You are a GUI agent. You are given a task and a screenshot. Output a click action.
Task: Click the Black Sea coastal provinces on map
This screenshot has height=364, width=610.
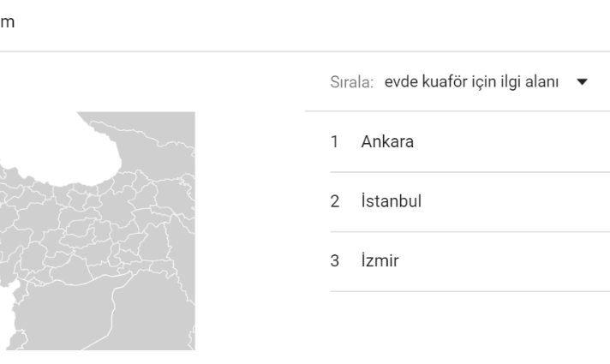[78, 193]
